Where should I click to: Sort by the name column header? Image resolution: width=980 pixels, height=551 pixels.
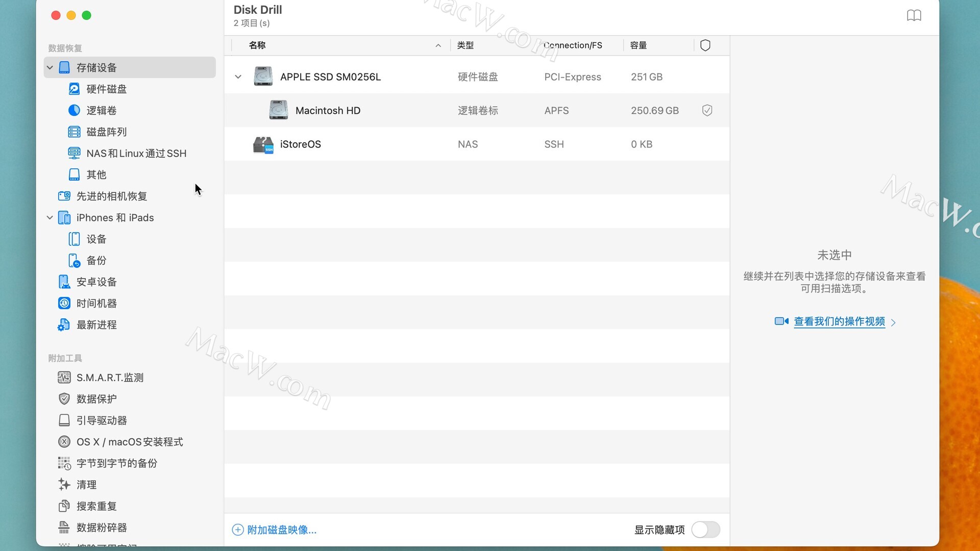tap(257, 45)
